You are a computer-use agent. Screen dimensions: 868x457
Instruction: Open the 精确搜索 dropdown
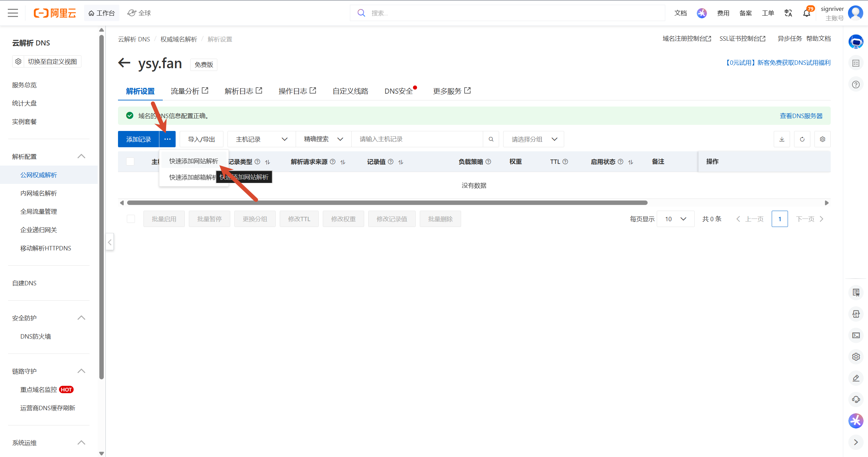323,139
